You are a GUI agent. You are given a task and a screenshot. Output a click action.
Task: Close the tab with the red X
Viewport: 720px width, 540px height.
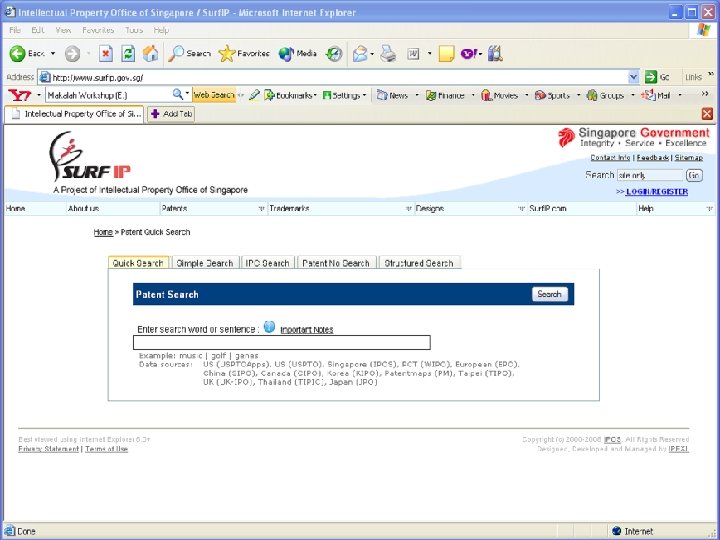click(707, 113)
